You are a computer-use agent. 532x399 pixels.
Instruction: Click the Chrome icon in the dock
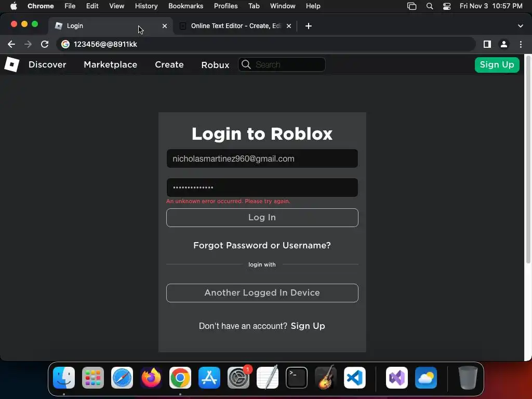180,378
